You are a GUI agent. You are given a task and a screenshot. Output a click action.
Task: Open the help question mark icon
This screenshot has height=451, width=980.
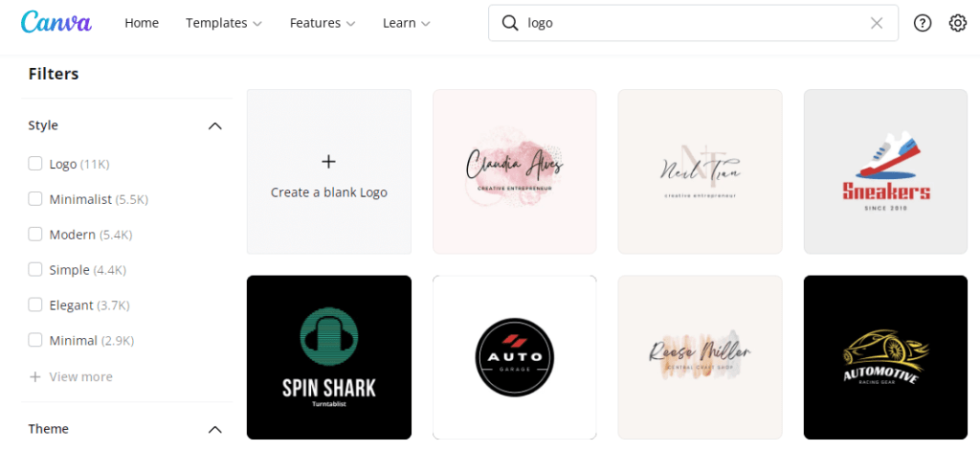[922, 23]
